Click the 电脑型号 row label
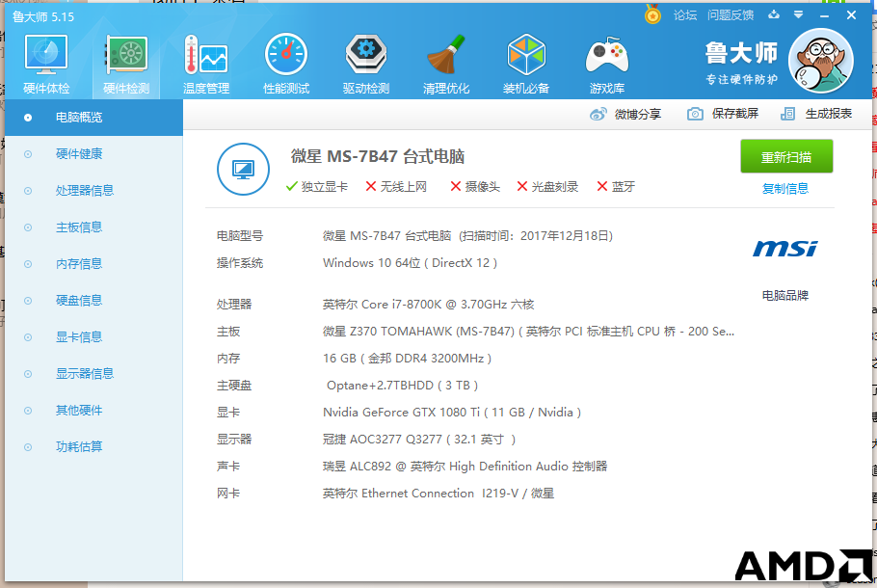 [240, 236]
